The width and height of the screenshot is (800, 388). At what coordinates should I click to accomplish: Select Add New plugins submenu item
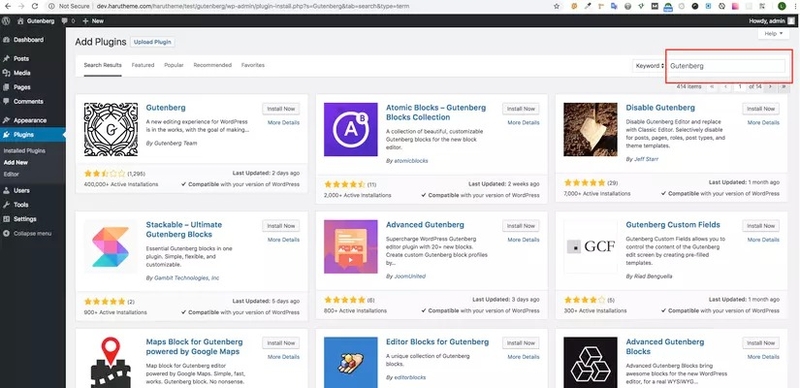point(15,163)
